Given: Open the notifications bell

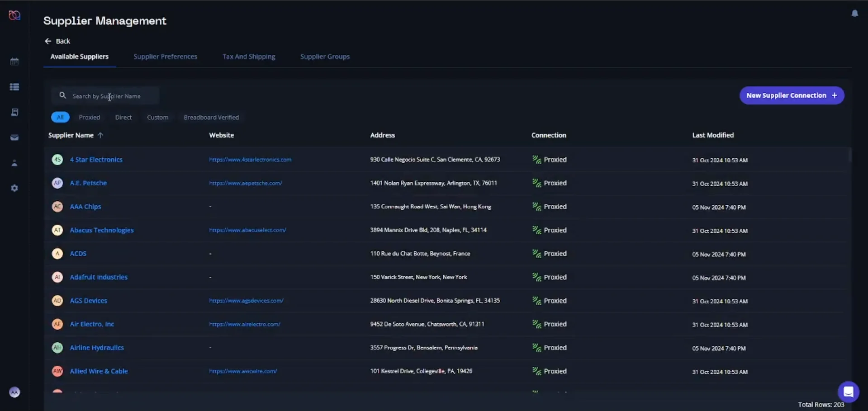Looking at the screenshot, I should (854, 14).
